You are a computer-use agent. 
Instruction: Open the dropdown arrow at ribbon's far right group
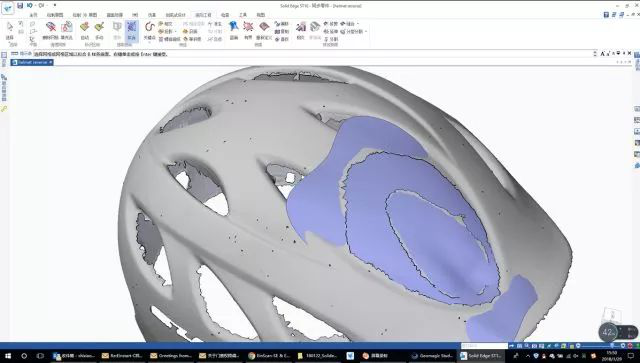[366, 31]
